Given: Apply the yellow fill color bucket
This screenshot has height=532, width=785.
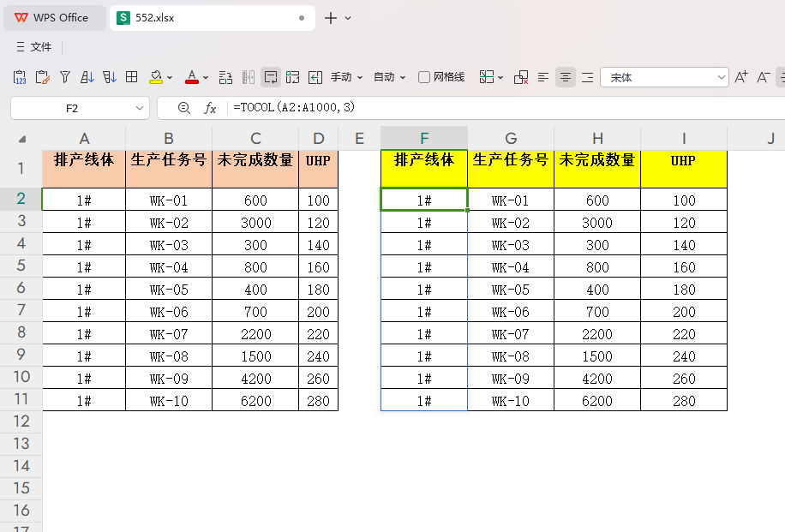Looking at the screenshot, I should [x=156, y=77].
